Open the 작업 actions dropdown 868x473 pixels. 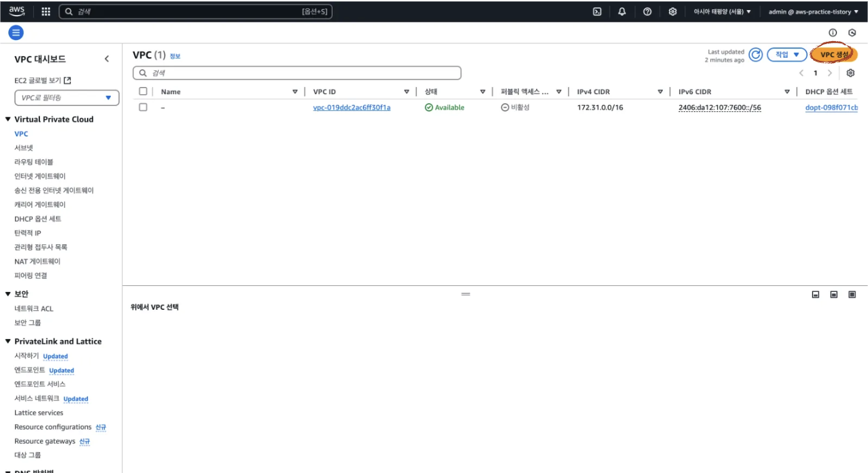787,54
